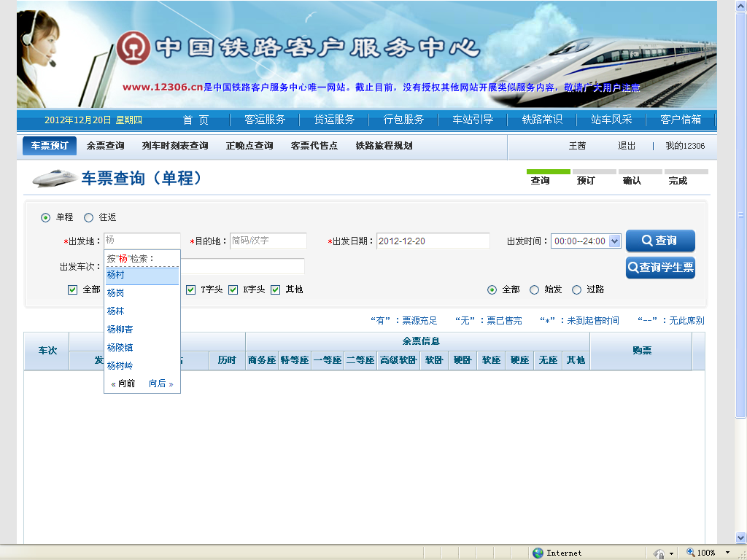The height and width of the screenshot is (560, 747).
Task: Open the 站车风采 menu item
Action: [x=611, y=120]
